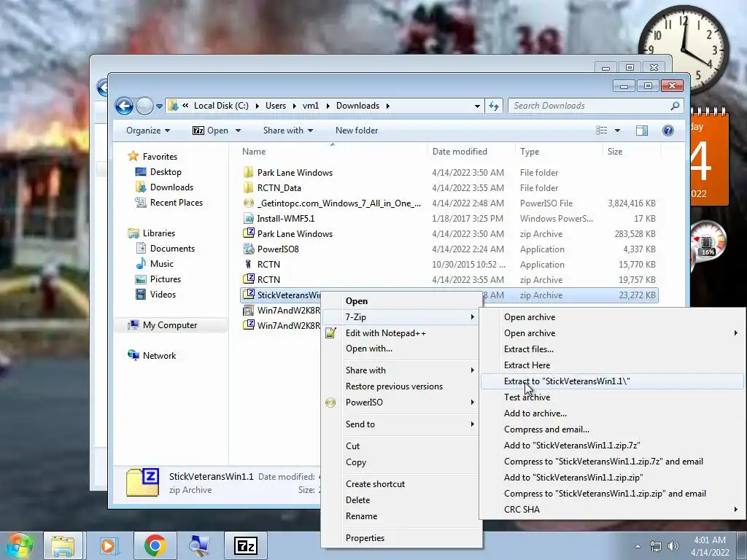The height and width of the screenshot is (560, 747).
Task: Select the Park Lane Windows zip archive icon
Action: 248,233
